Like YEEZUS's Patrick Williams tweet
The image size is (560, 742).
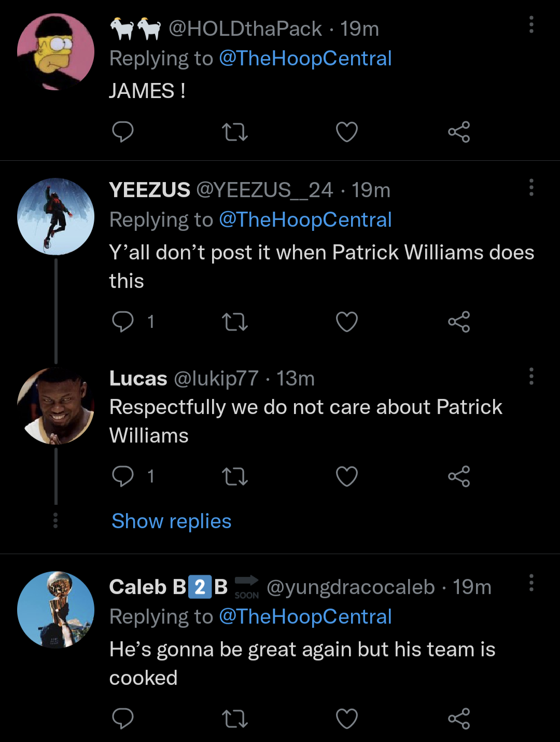click(347, 322)
